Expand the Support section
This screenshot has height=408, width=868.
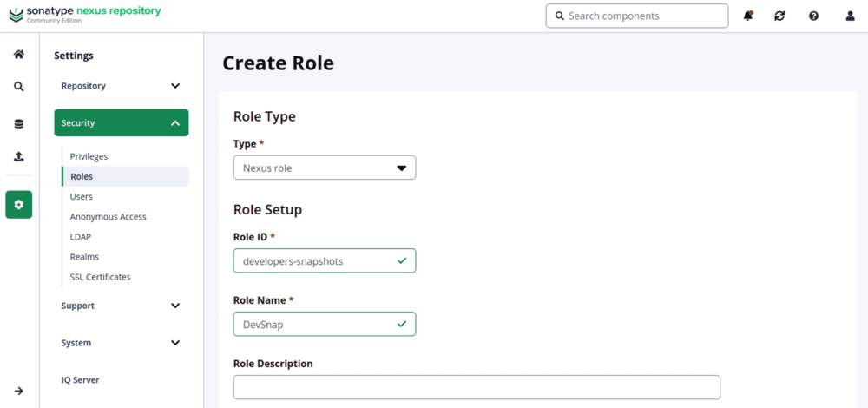[x=122, y=306]
